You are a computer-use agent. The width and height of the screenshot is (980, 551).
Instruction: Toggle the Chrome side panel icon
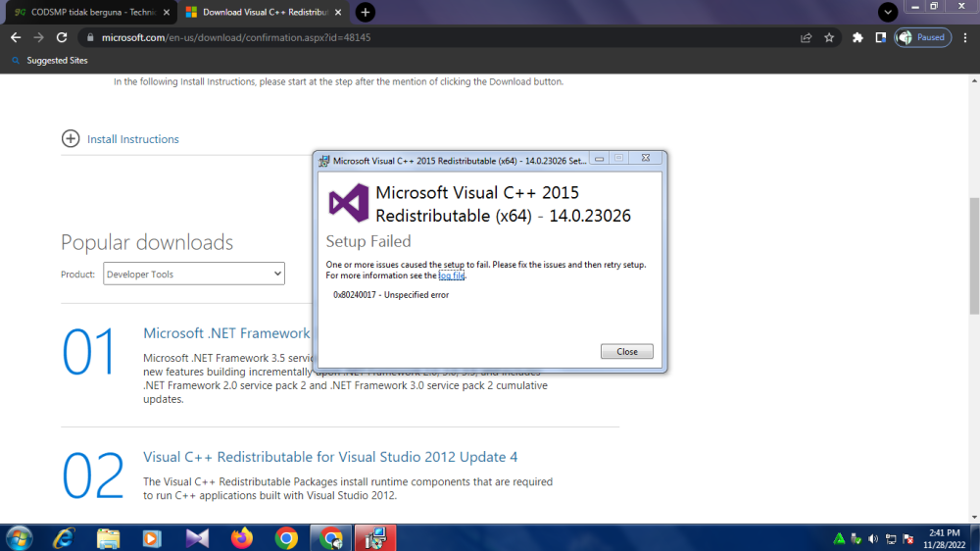click(x=881, y=37)
